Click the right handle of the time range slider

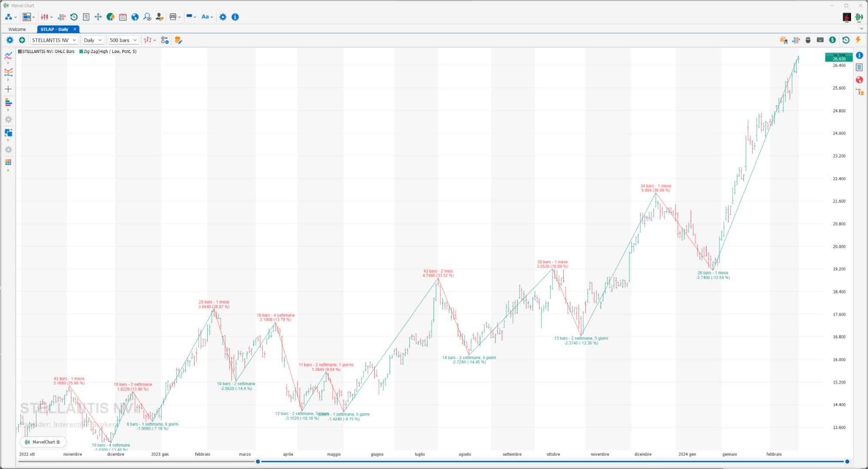pyautogui.click(x=847, y=462)
